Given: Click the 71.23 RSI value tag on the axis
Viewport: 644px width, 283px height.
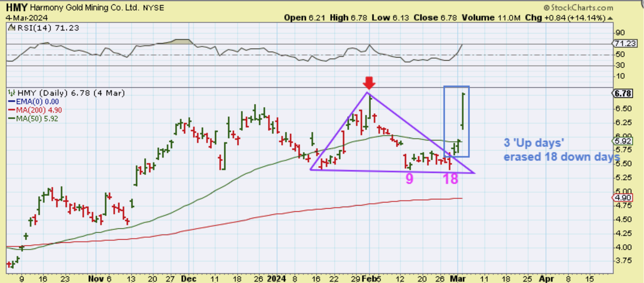Looking at the screenshot, I should (625, 43).
